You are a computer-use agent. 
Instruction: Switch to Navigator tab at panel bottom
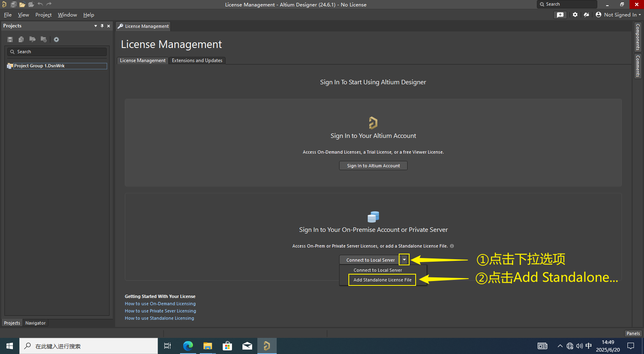tap(35, 323)
